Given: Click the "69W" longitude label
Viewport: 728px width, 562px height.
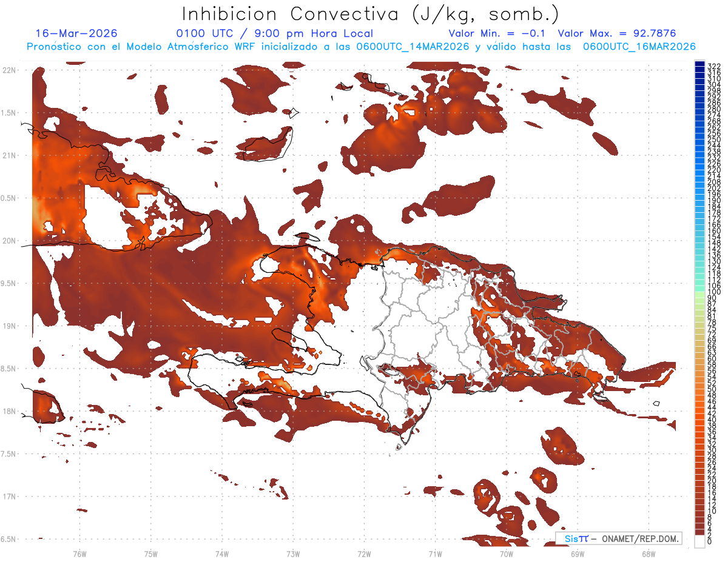Looking at the screenshot, I should tap(578, 554).
